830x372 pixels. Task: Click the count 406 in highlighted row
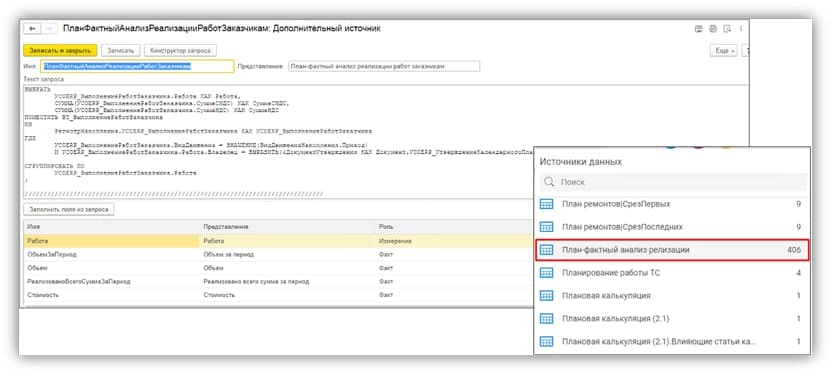[x=793, y=250]
